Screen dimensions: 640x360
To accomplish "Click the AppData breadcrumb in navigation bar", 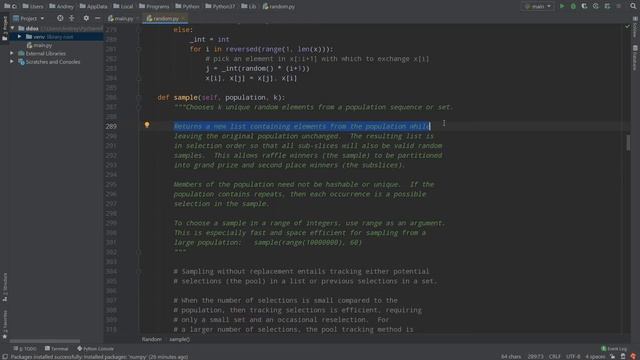I will tap(93, 7).
